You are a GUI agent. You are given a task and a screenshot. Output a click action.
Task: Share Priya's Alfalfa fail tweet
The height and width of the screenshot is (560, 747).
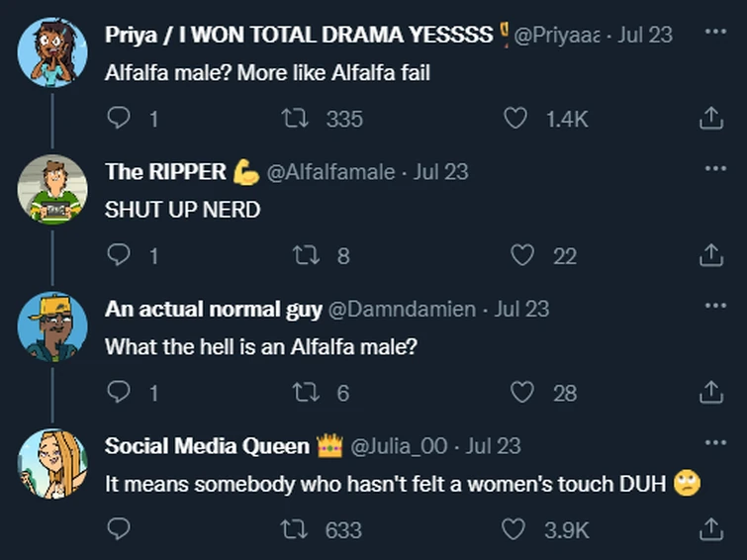710,119
